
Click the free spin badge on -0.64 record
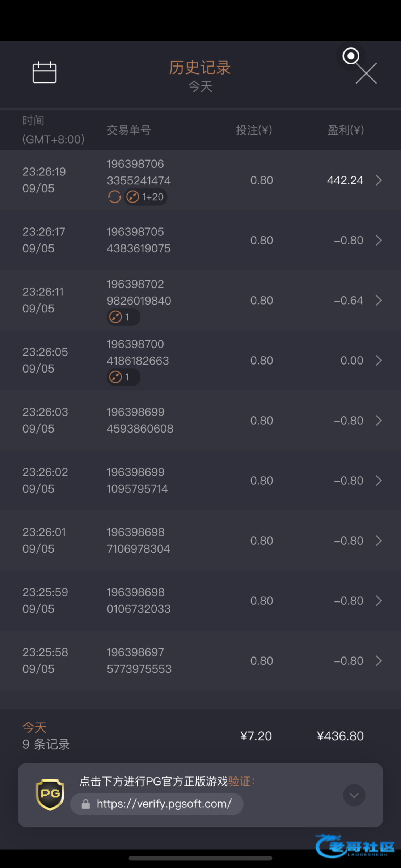point(123,317)
